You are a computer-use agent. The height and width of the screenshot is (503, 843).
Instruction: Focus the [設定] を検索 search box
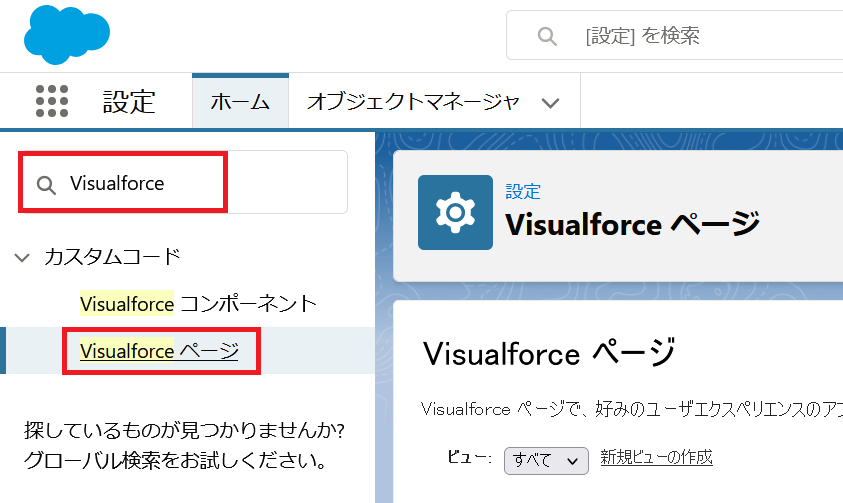coord(674,35)
